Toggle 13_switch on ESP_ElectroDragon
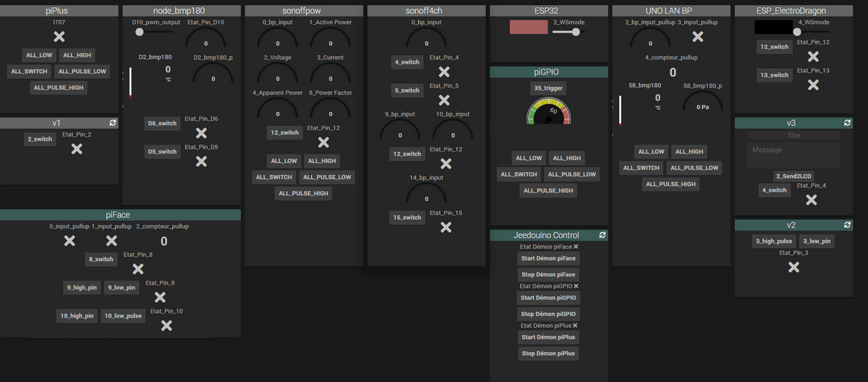868x382 pixels. click(774, 75)
